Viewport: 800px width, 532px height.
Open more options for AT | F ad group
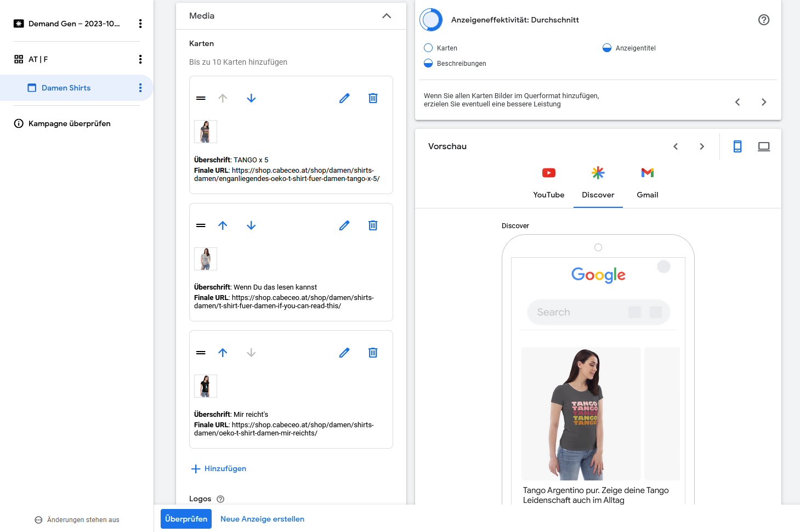point(140,59)
